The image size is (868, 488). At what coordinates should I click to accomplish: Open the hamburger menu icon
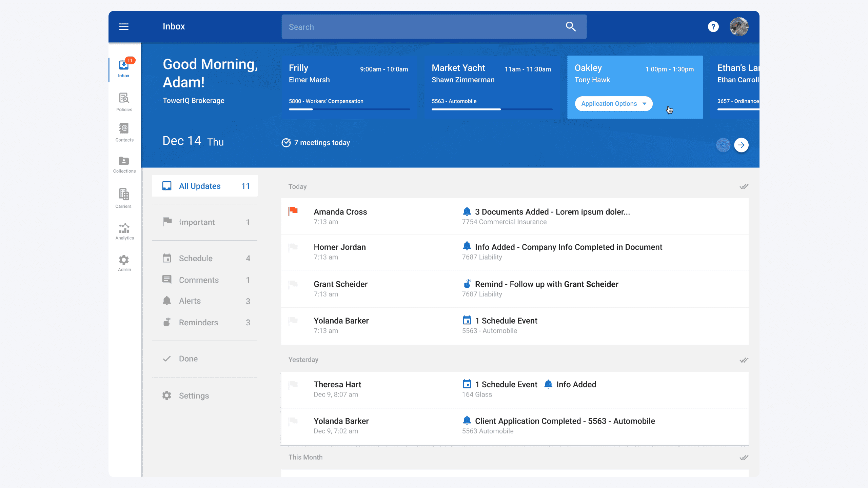coord(124,26)
